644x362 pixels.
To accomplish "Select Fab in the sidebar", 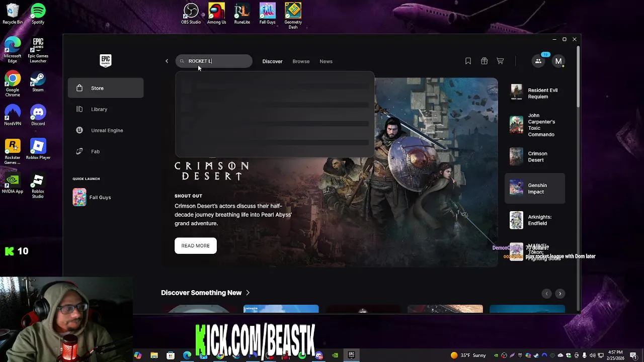I will 106,151.
